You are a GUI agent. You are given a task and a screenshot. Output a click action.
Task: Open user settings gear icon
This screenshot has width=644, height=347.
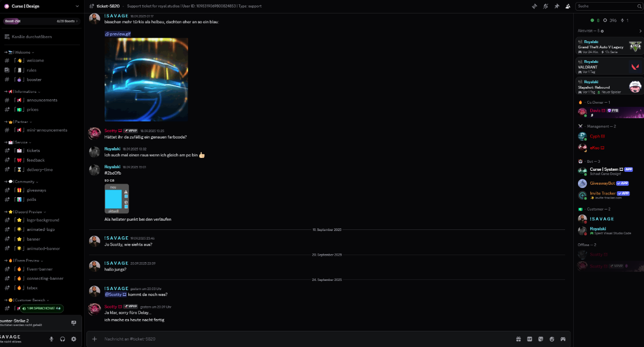click(x=74, y=339)
